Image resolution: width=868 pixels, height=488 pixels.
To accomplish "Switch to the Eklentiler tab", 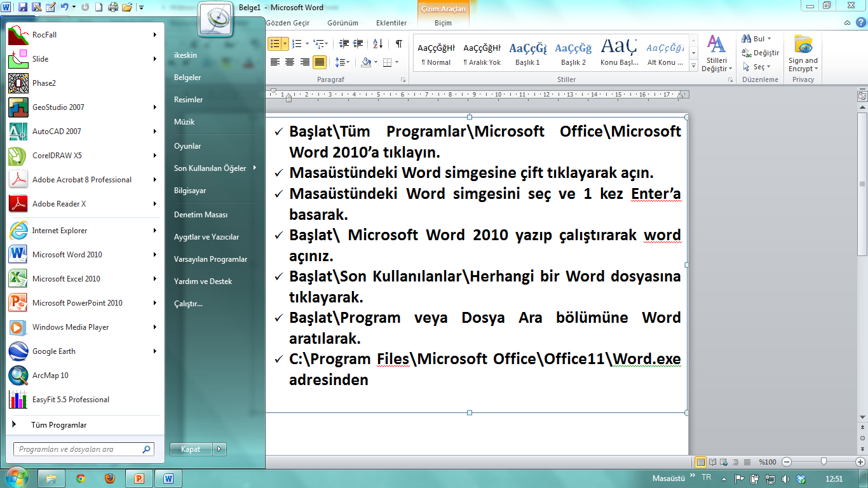I will coord(391,23).
